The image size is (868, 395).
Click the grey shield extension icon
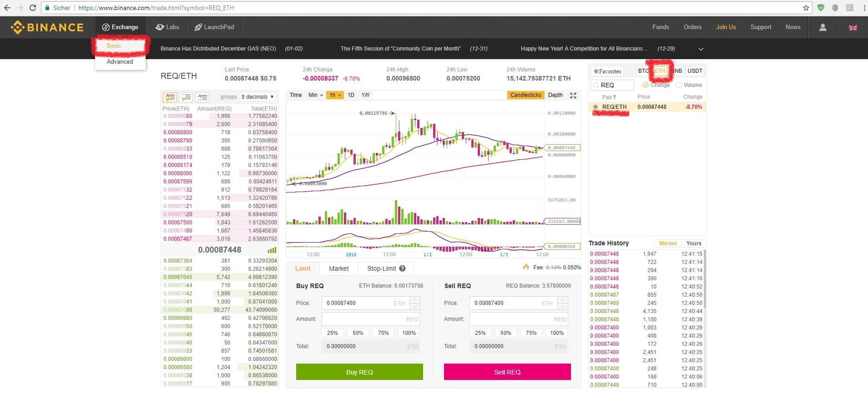835,8
